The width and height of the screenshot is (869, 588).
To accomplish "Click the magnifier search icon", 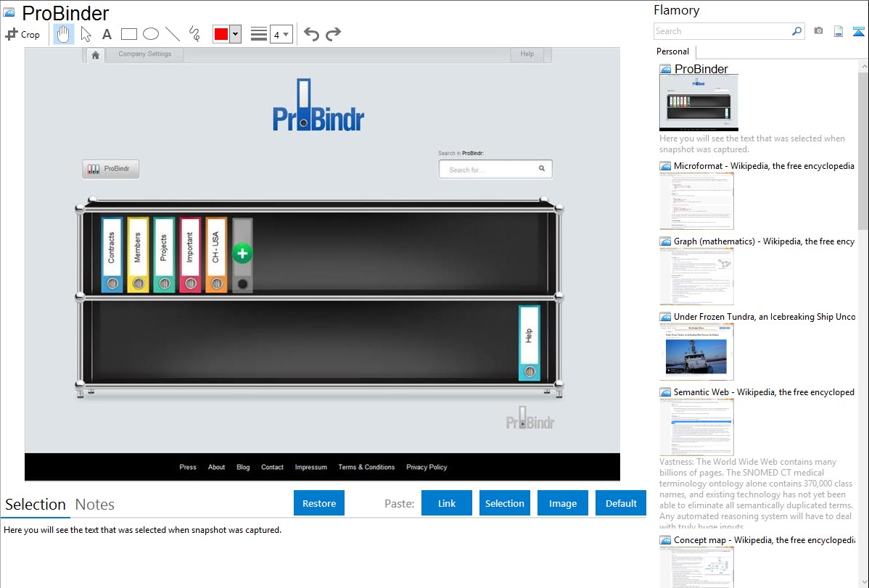I will pyautogui.click(x=797, y=31).
